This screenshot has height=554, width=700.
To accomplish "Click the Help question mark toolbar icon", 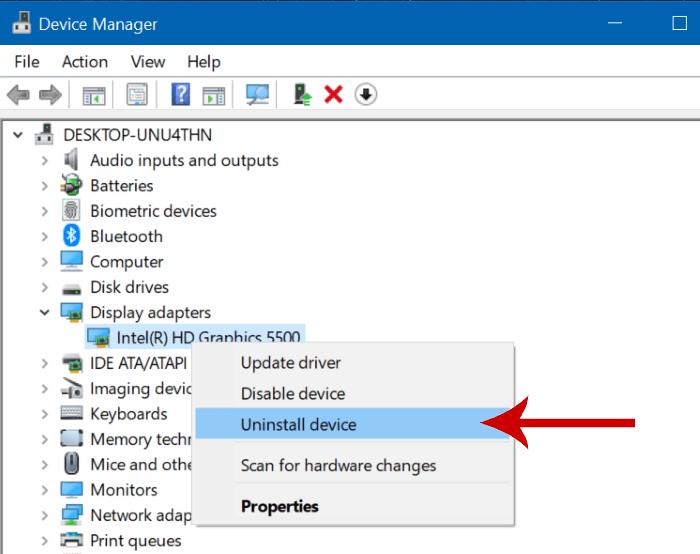I will click(x=181, y=95).
